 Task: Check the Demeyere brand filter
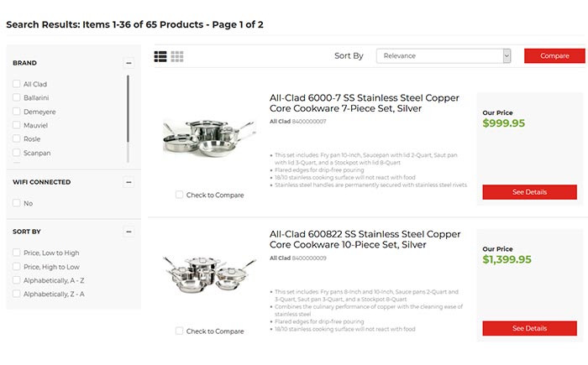pos(17,112)
